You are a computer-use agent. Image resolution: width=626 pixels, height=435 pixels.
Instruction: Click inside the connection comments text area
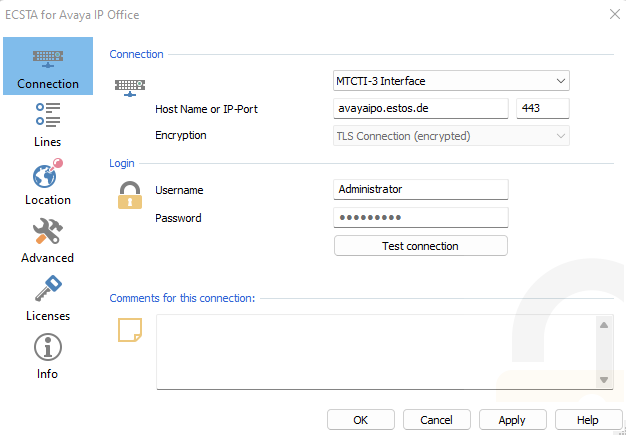375,352
